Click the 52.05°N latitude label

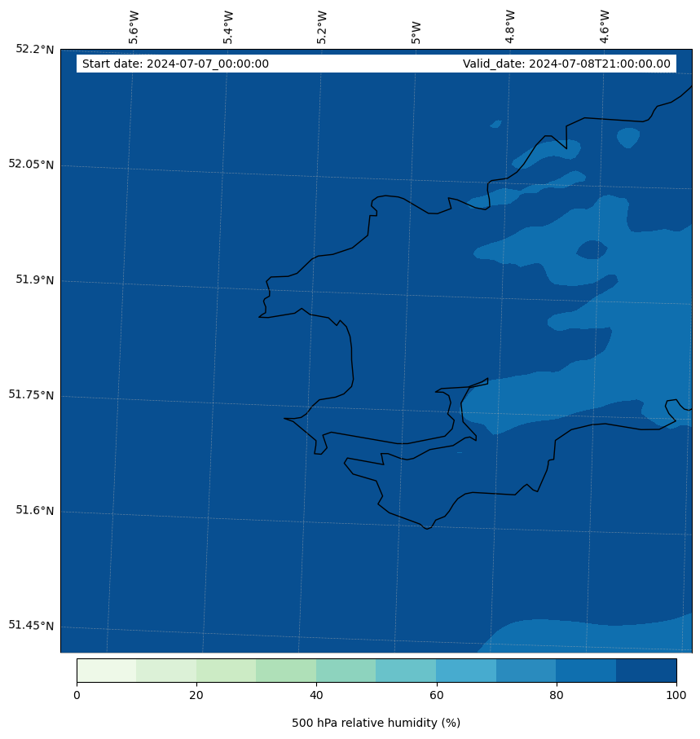pos(31,164)
